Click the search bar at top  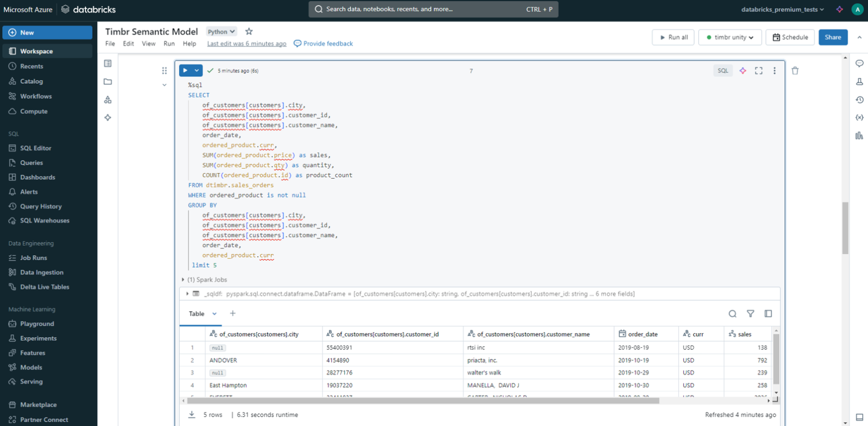point(433,9)
